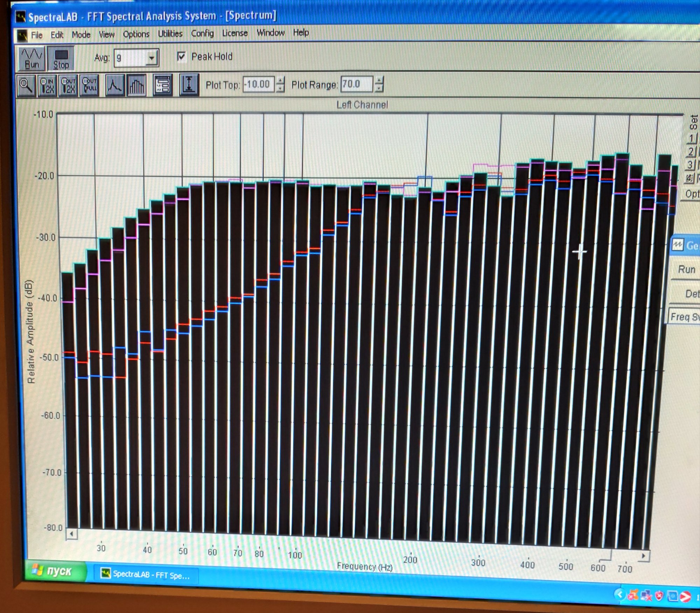Screen dimensions: 700x613
Task: Click the Frequency (Hz) axis label
Action: tap(365, 566)
